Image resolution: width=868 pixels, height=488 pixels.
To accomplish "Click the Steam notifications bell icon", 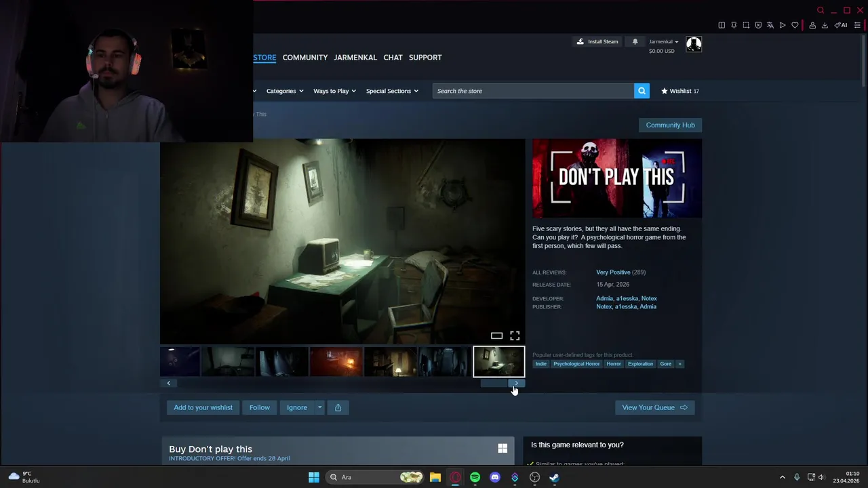I will [635, 42].
